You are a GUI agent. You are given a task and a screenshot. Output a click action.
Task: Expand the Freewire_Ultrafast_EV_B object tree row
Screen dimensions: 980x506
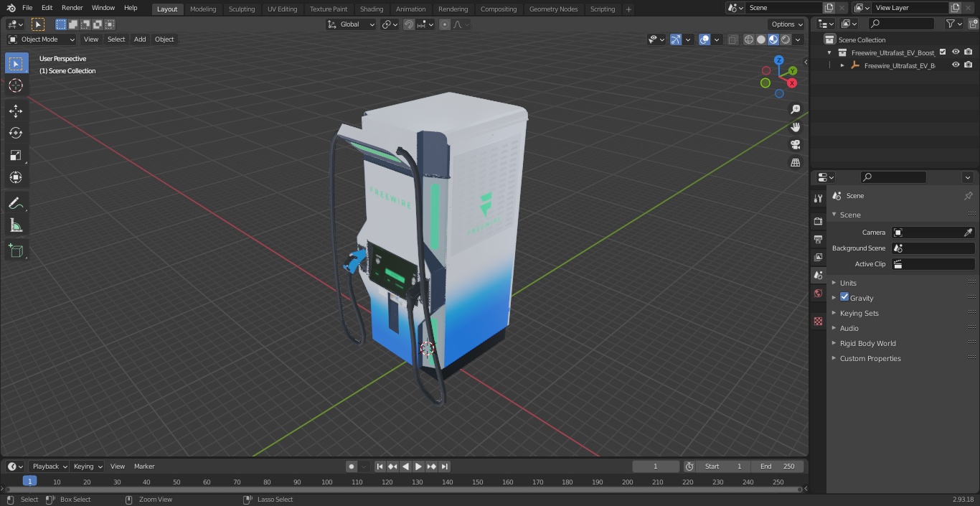tap(842, 65)
